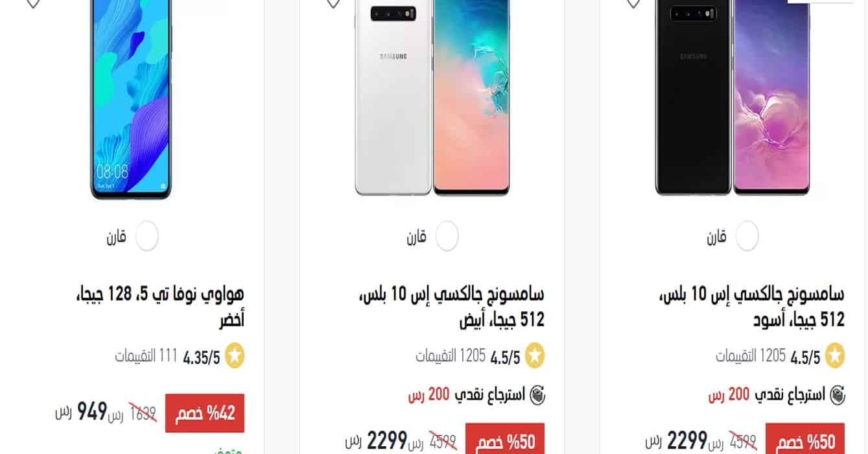Click cashback icon on white Galaxy S10 Plus
The width and height of the screenshot is (868, 454).
click(x=537, y=395)
